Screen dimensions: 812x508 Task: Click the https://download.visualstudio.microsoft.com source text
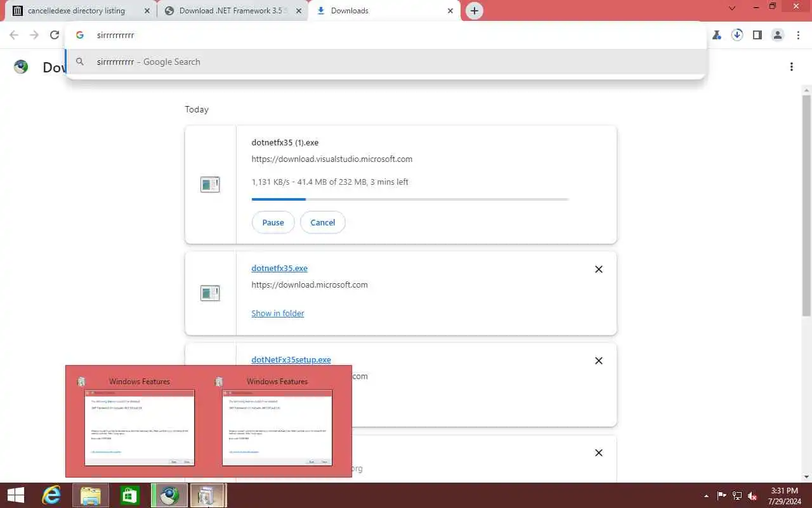[x=332, y=159]
